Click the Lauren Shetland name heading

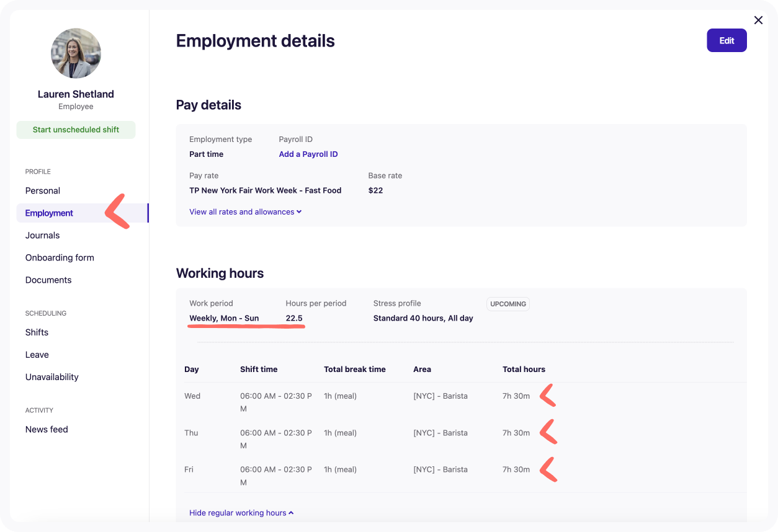[x=76, y=94]
